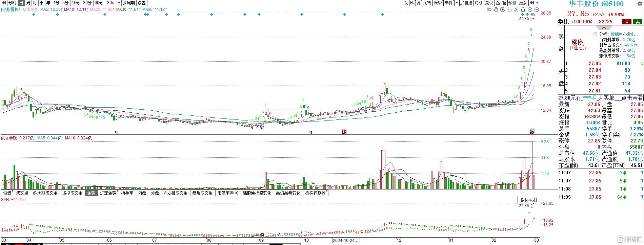This screenshot has height=245, width=644.
Task: Select the hand pan tool
Action: point(496,9)
